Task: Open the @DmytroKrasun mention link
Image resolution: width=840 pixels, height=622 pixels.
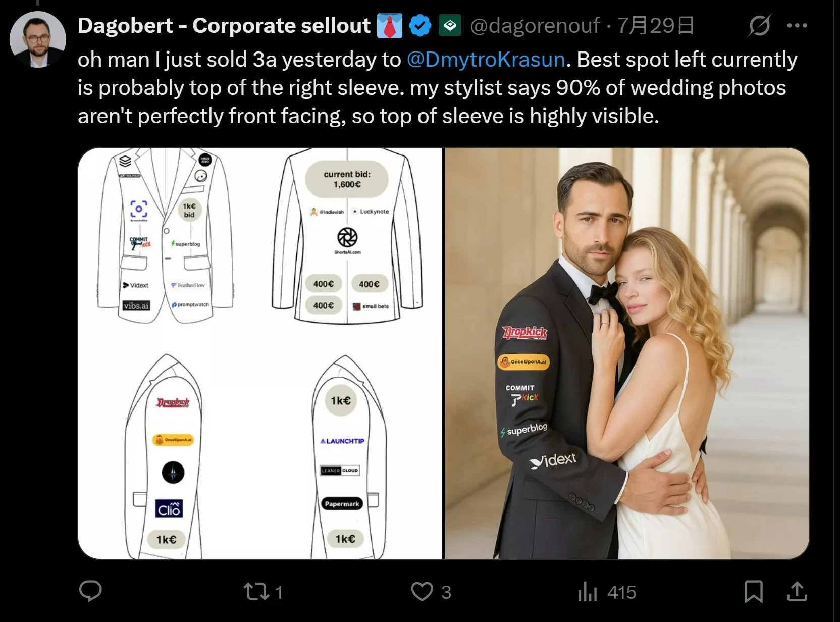Action: point(486,60)
